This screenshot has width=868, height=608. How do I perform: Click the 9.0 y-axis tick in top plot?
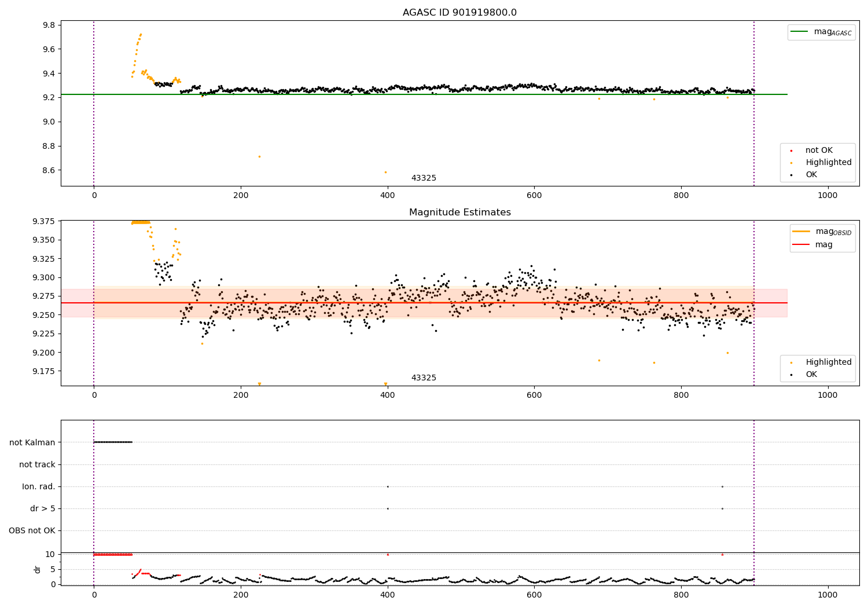[x=49, y=122]
